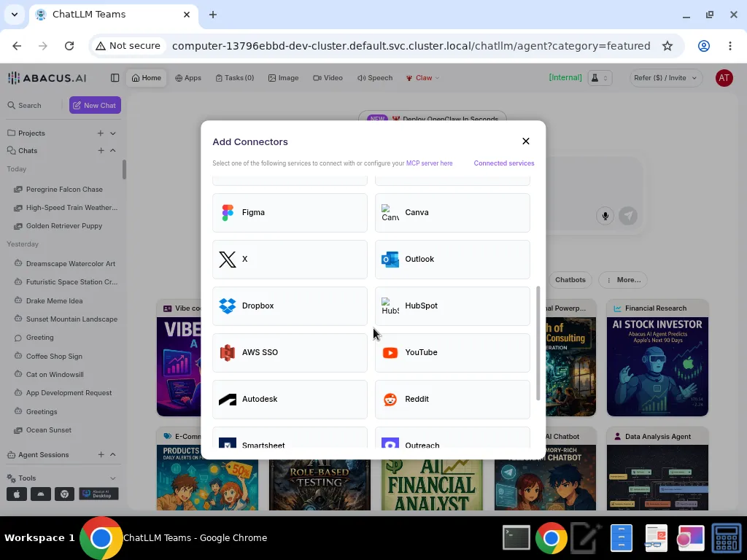Open the Home tab
Screen dimensions: 747x560
click(x=146, y=77)
